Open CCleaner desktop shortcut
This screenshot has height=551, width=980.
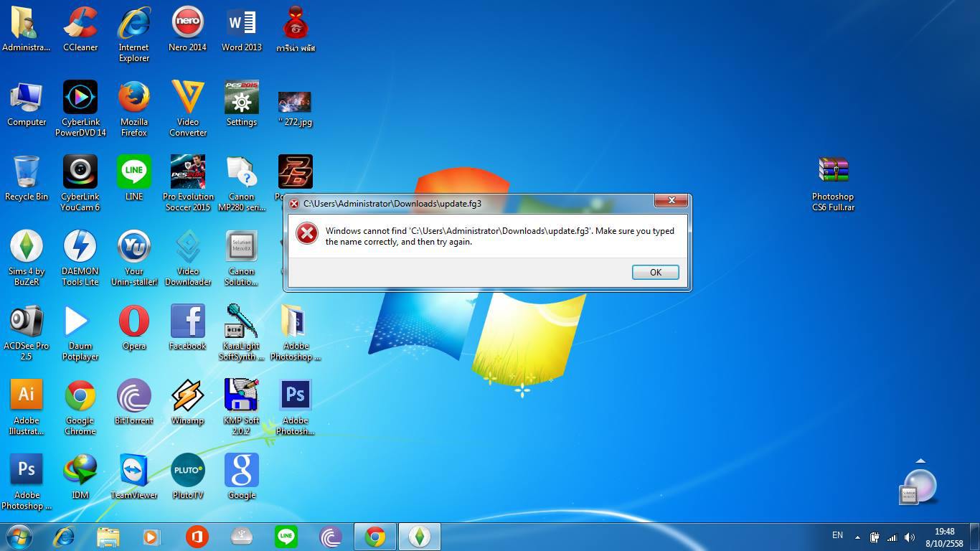80,29
